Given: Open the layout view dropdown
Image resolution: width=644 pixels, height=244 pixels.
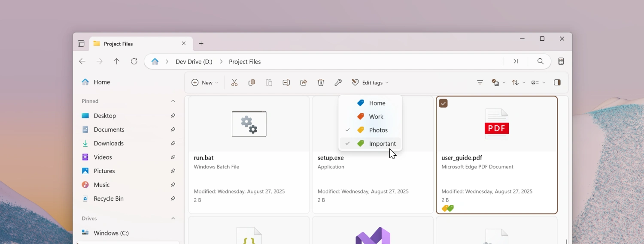Looking at the screenshot, I should [538, 83].
